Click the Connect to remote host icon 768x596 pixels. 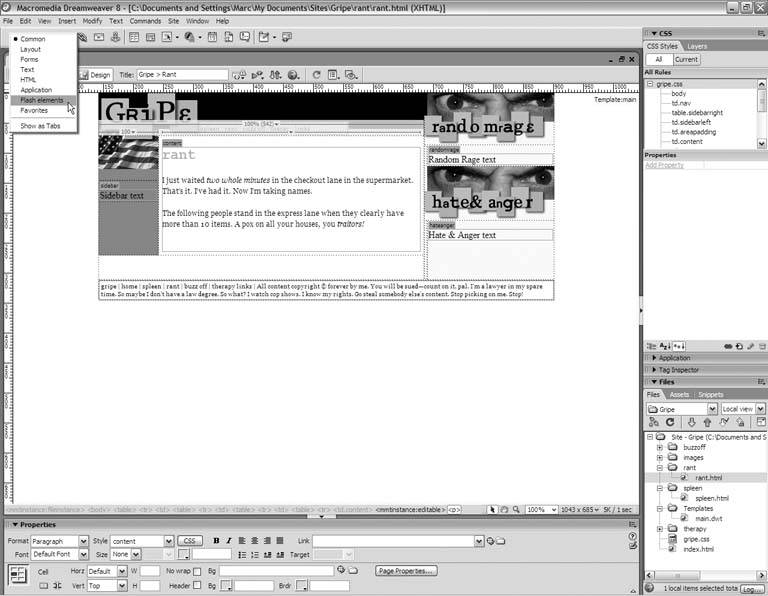point(654,423)
